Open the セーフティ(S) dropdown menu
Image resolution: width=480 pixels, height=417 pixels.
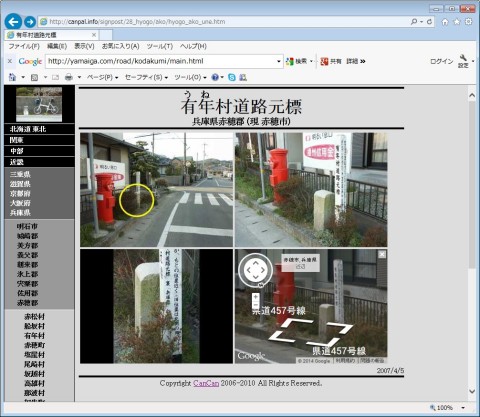click(x=146, y=77)
